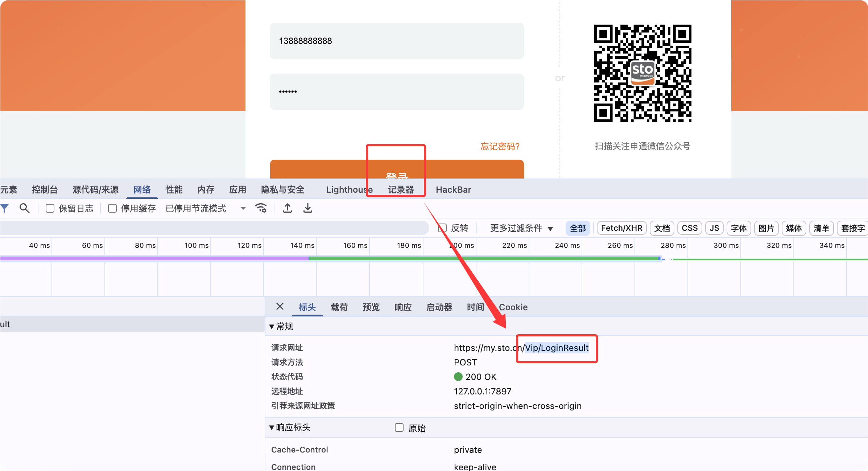Click the STO WeChat QR code

[642, 73]
